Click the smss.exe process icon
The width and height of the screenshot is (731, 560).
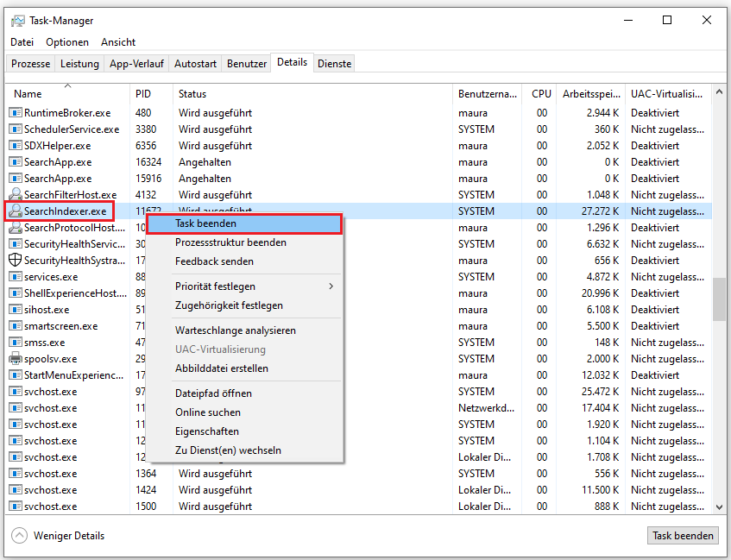(x=15, y=342)
